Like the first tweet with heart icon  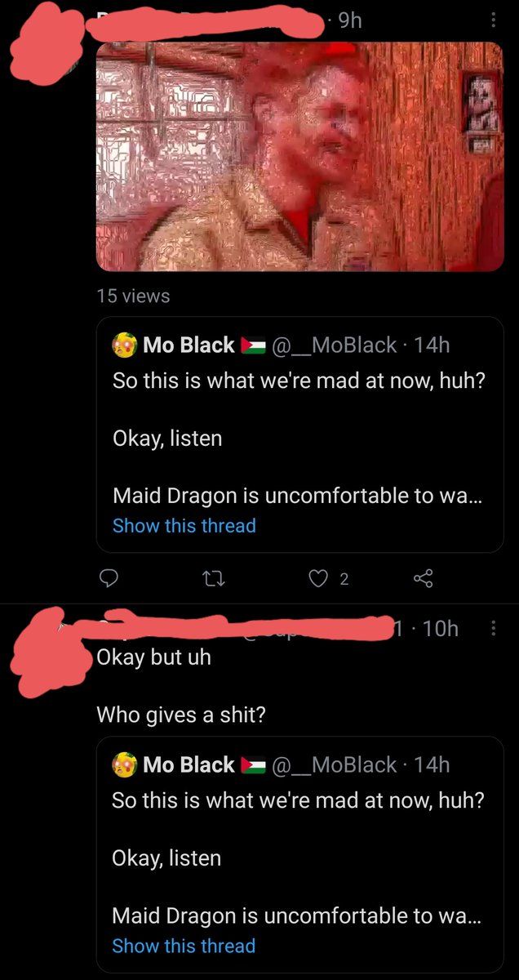[x=319, y=579]
